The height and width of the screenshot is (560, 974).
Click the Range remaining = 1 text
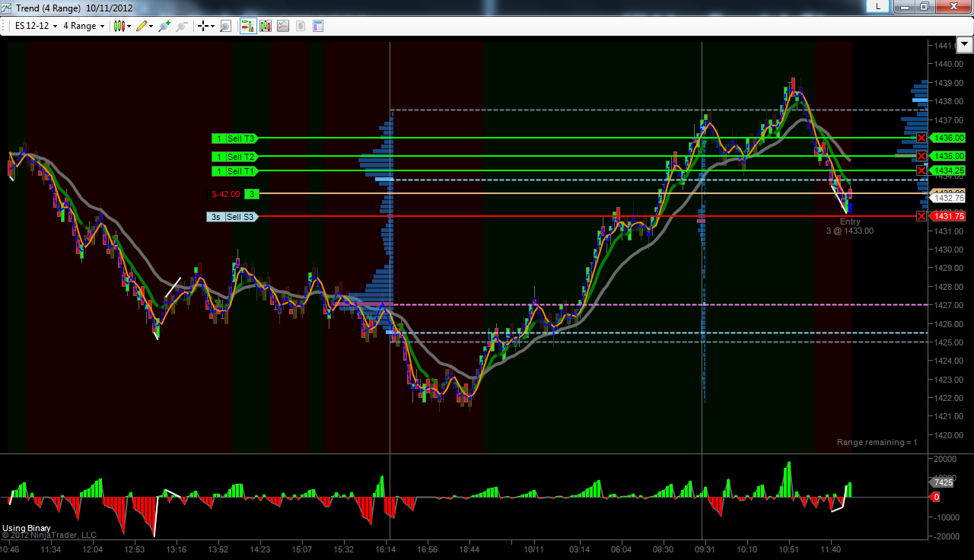coord(877,442)
